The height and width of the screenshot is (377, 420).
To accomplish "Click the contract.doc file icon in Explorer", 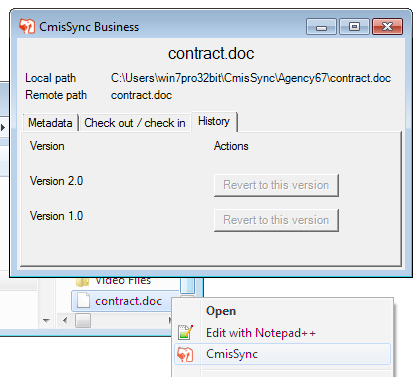I will pyautogui.click(x=83, y=300).
